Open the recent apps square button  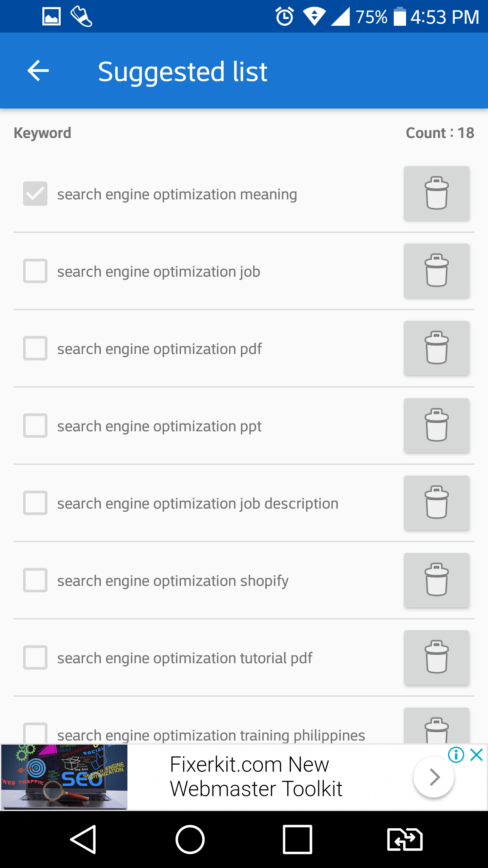point(297,840)
